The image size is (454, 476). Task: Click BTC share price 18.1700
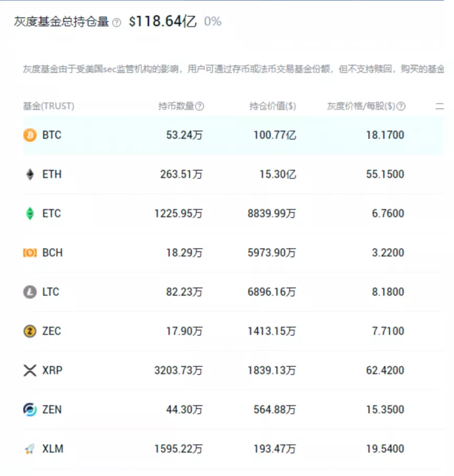pos(385,135)
